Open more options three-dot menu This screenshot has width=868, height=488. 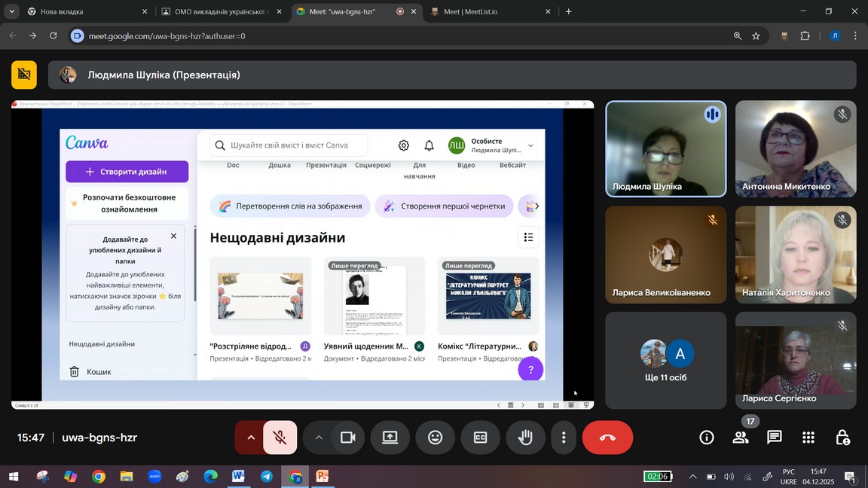click(x=564, y=438)
